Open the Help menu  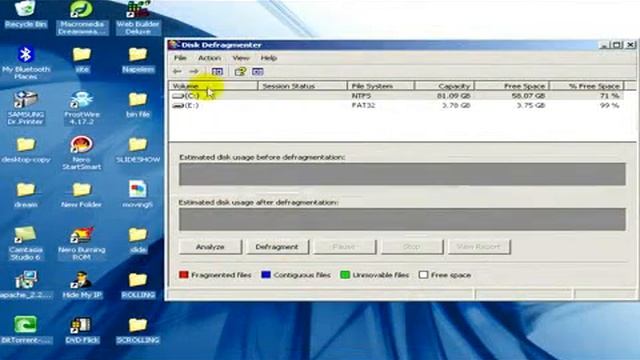pyautogui.click(x=269, y=58)
